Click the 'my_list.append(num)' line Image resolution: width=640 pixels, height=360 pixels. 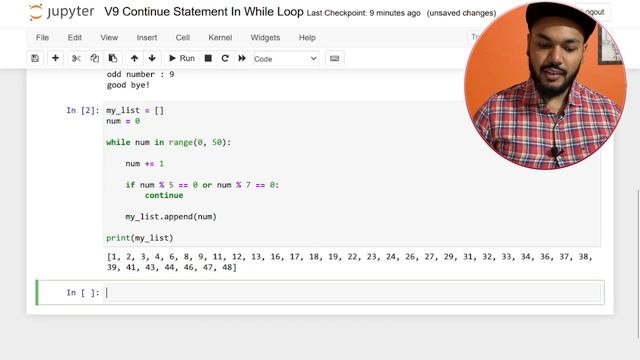click(171, 217)
